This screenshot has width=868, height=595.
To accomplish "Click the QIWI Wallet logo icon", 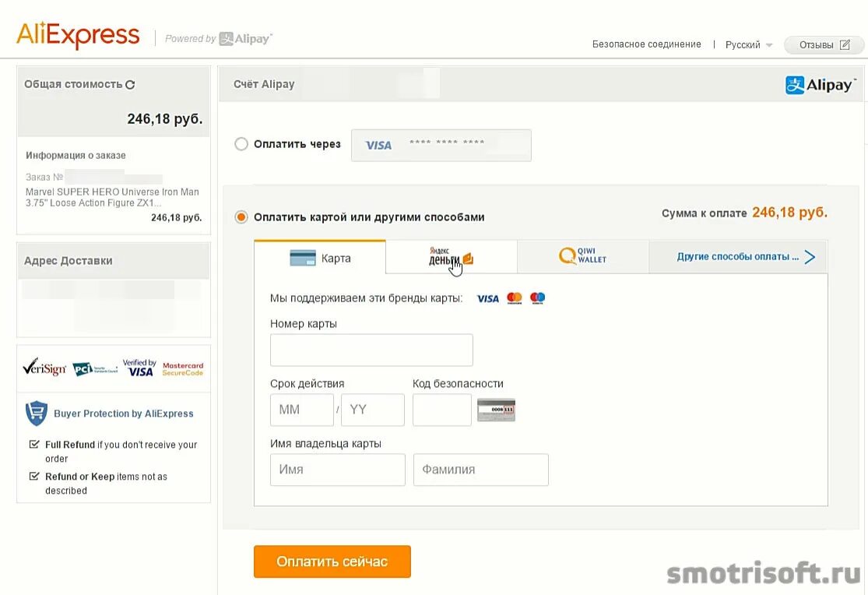I will [583, 256].
